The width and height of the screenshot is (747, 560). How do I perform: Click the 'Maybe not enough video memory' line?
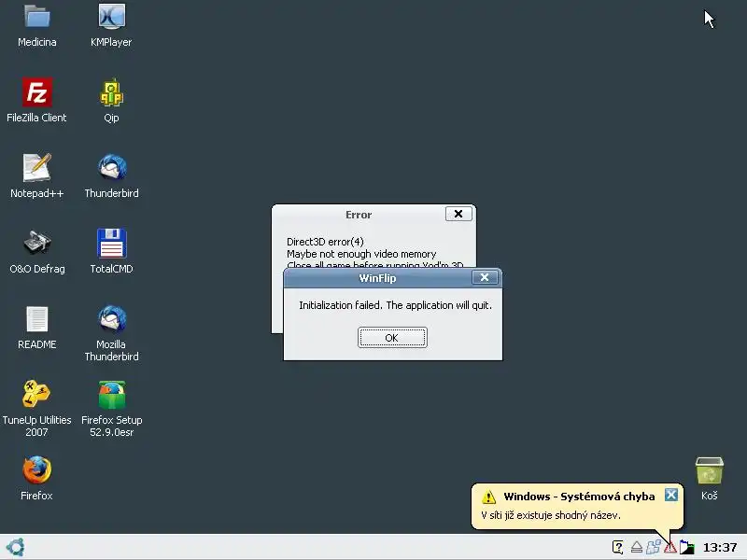(361, 254)
